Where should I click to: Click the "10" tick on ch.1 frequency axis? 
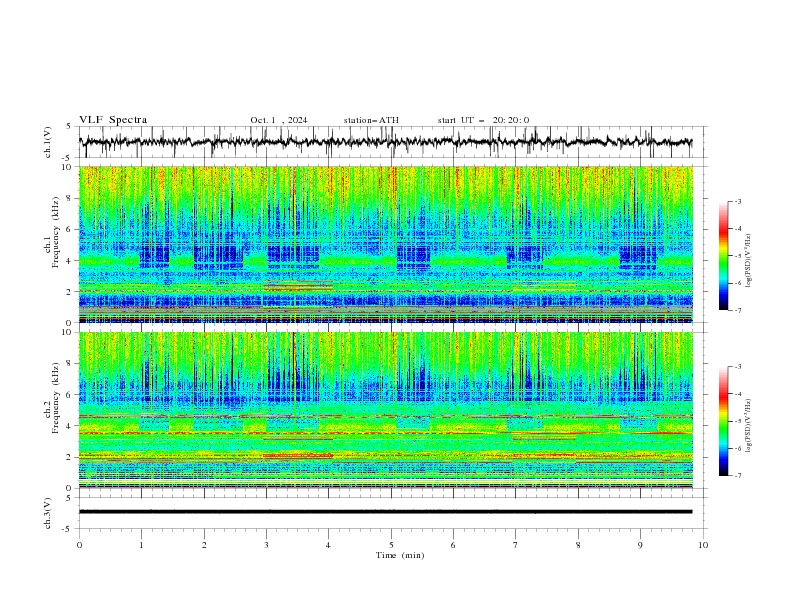coord(67,167)
